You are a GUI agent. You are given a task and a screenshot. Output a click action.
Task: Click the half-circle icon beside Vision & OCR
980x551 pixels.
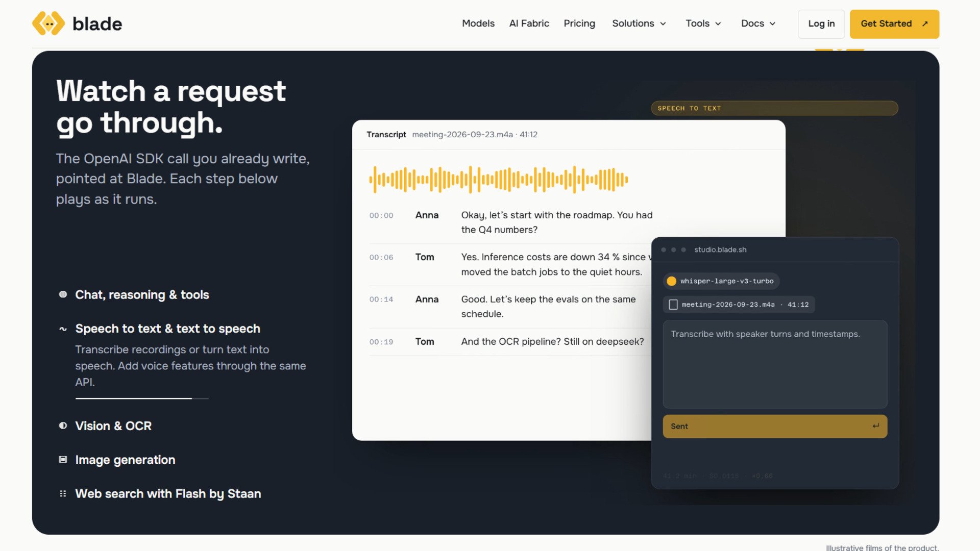click(x=63, y=425)
